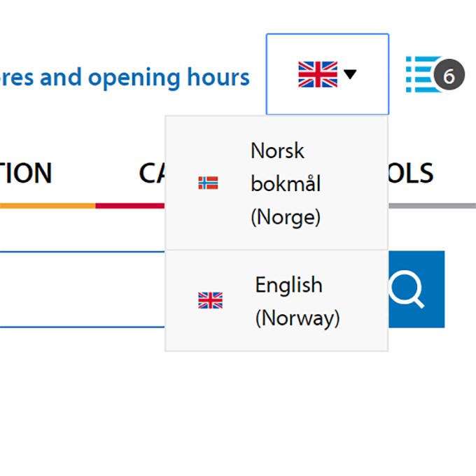Click the "(Norway)" text in the language list
The height and width of the screenshot is (476, 476).
point(297,318)
